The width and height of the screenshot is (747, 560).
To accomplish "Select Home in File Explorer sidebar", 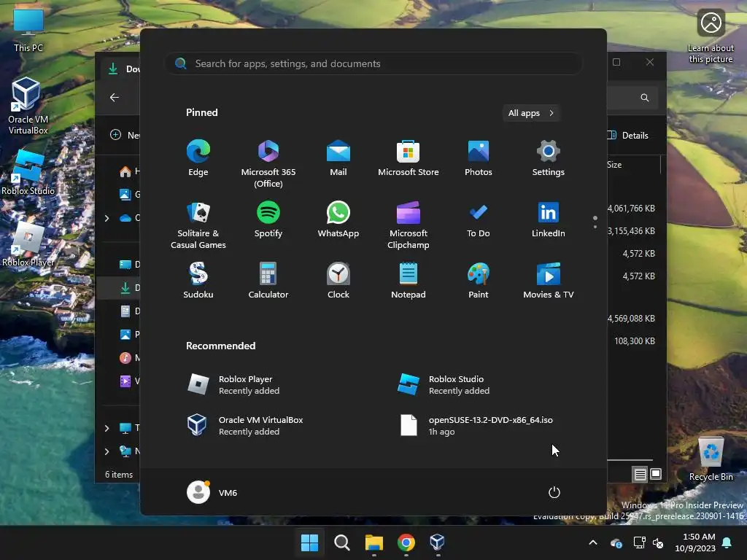I will click(x=130, y=171).
